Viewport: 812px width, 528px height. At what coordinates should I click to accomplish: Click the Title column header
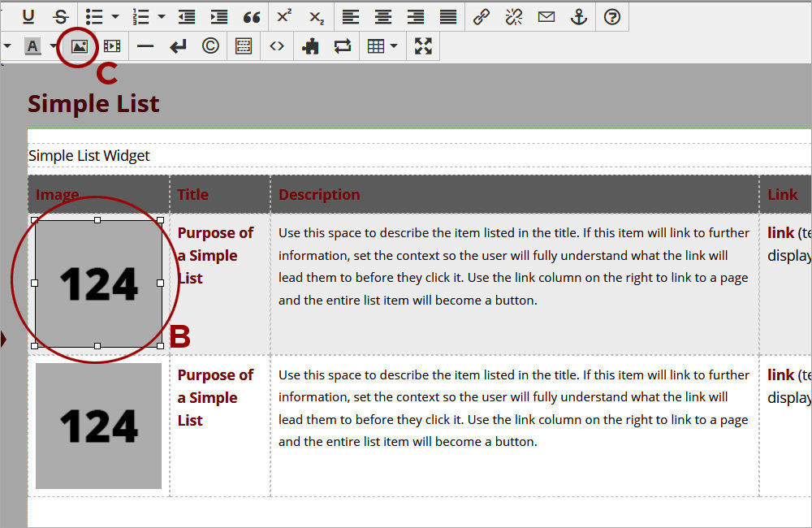coord(192,195)
